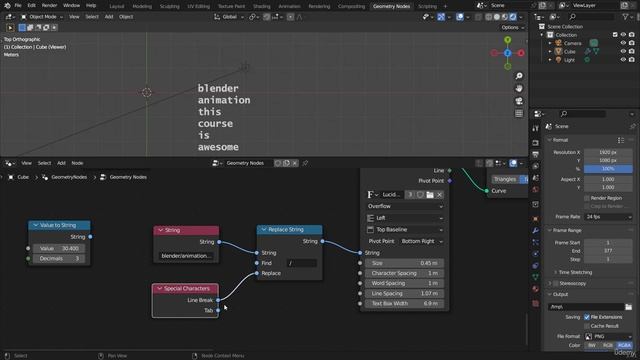
Task: Open the 3D viewport Object menu
Action: click(x=126, y=17)
